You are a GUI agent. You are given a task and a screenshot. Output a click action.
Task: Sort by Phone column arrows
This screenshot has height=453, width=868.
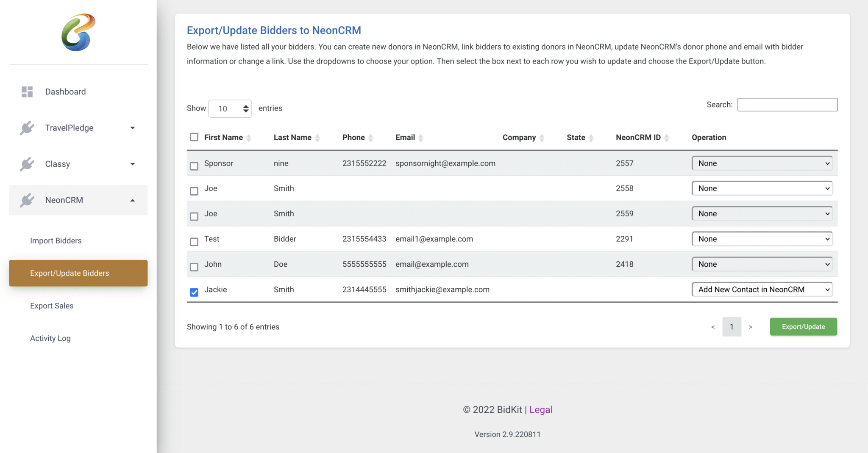[x=371, y=138]
